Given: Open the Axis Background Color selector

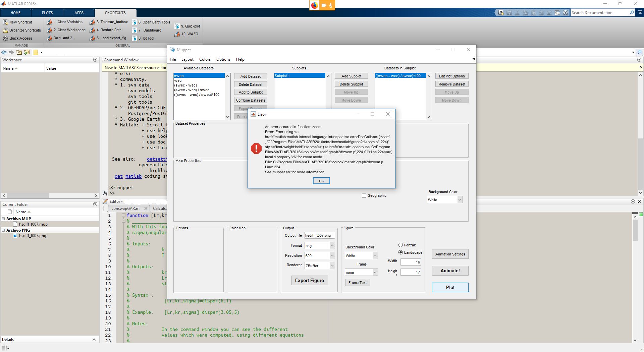Looking at the screenshot, I should point(445,200).
